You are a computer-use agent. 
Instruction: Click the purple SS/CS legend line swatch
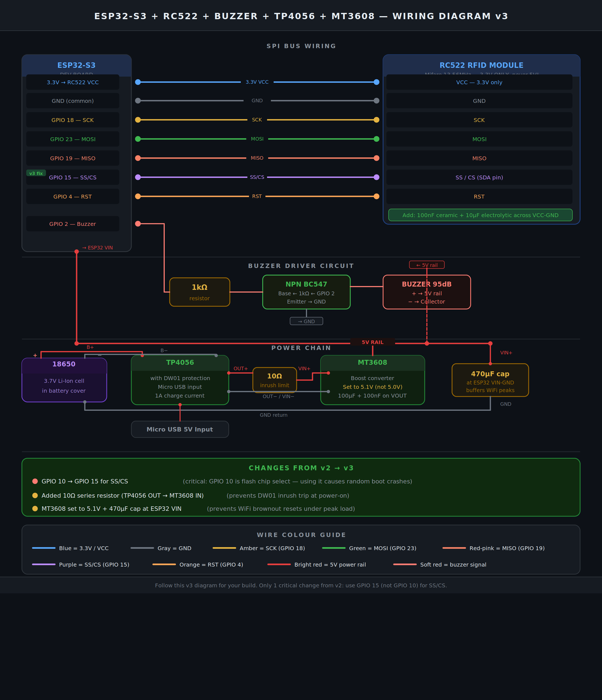coord(44,565)
